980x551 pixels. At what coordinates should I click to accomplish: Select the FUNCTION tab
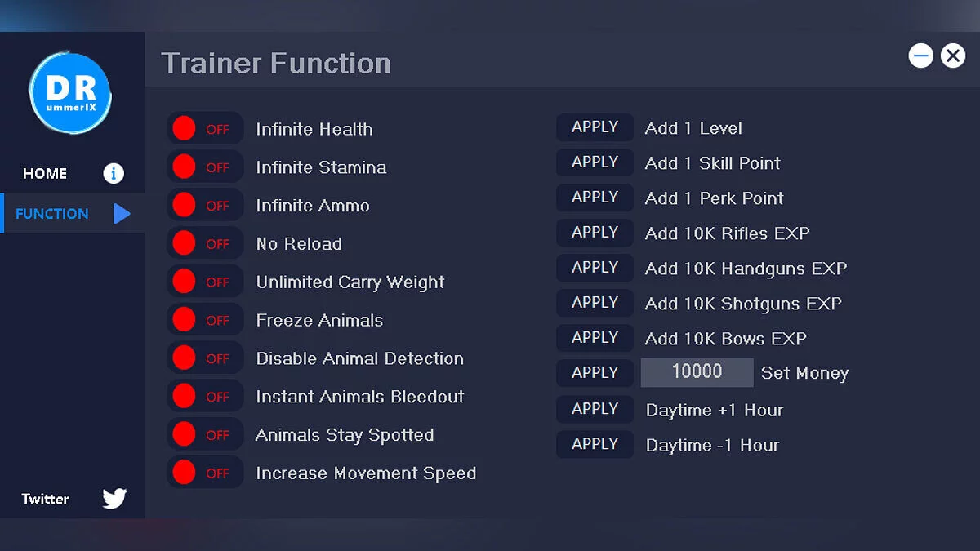tap(52, 214)
